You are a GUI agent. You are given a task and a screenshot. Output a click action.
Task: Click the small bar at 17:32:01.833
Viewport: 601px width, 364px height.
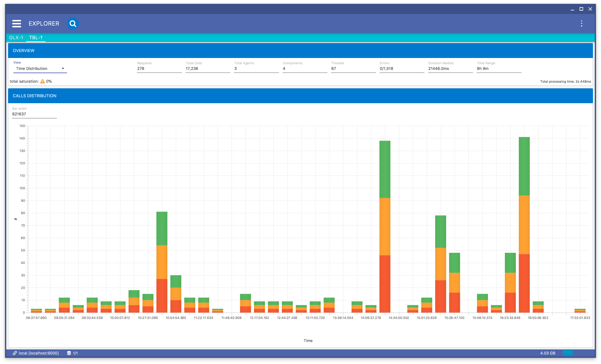click(x=580, y=310)
